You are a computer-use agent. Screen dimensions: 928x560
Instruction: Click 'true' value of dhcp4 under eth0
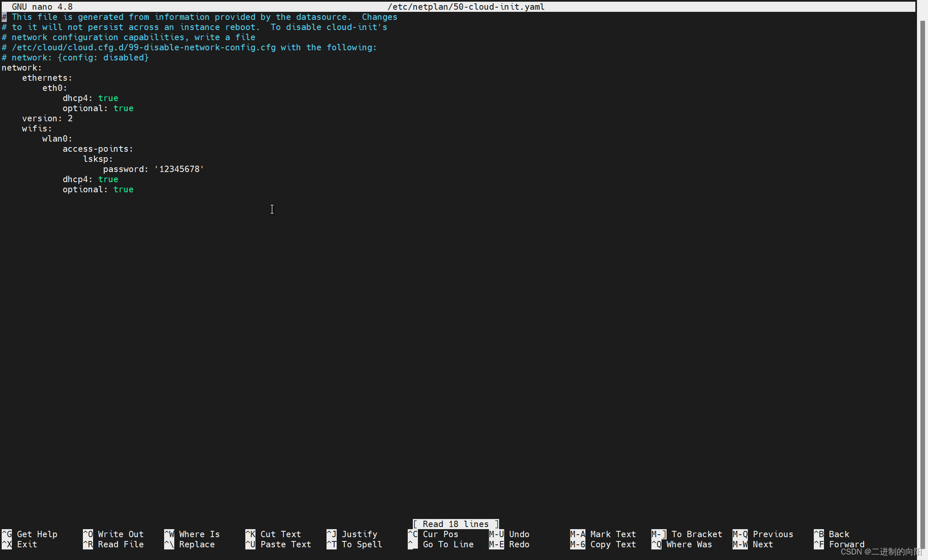[108, 98]
